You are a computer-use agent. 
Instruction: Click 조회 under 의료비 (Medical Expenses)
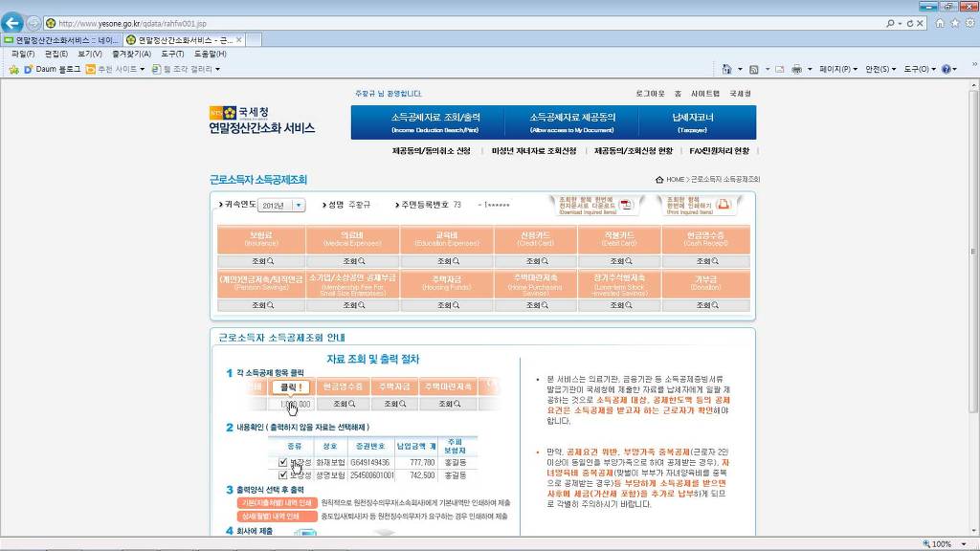click(x=353, y=261)
